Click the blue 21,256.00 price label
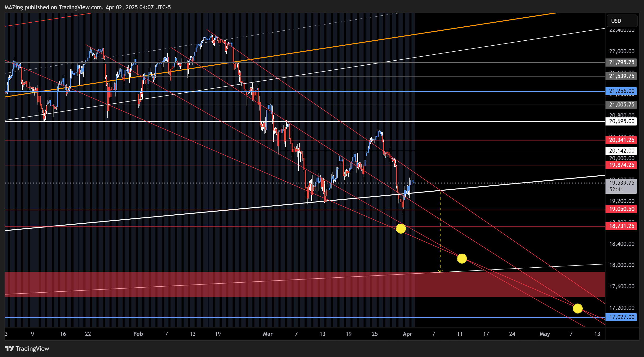 point(621,91)
